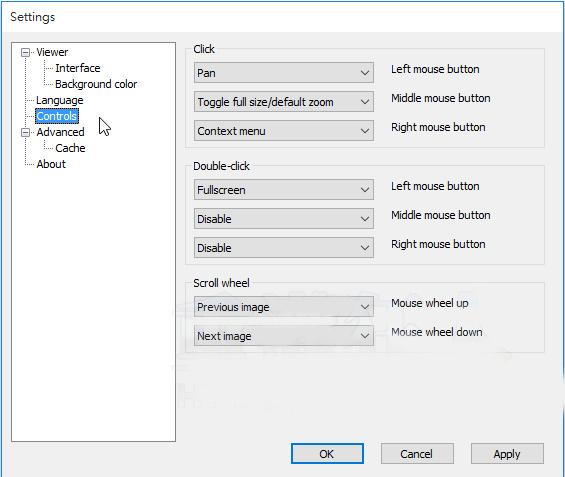This screenshot has width=565, height=477.
Task: Collapse the Viewer tree node
Action: (x=25, y=53)
